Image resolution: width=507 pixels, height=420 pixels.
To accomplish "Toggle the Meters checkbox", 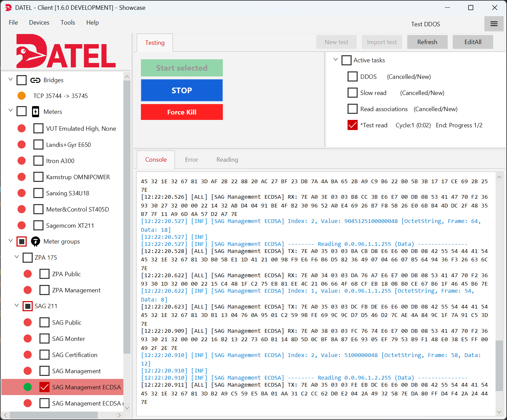I will pyautogui.click(x=22, y=111).
